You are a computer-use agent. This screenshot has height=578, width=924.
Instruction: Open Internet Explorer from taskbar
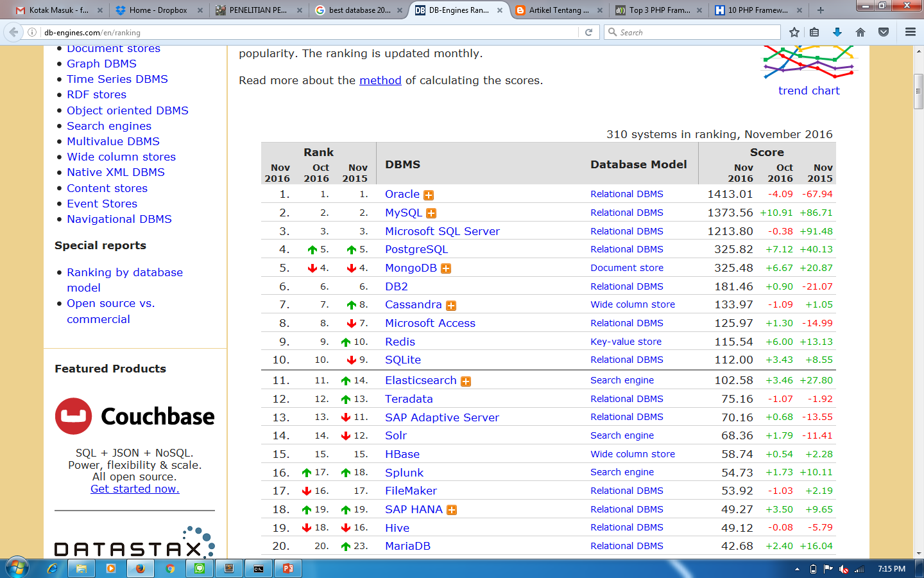52,568
